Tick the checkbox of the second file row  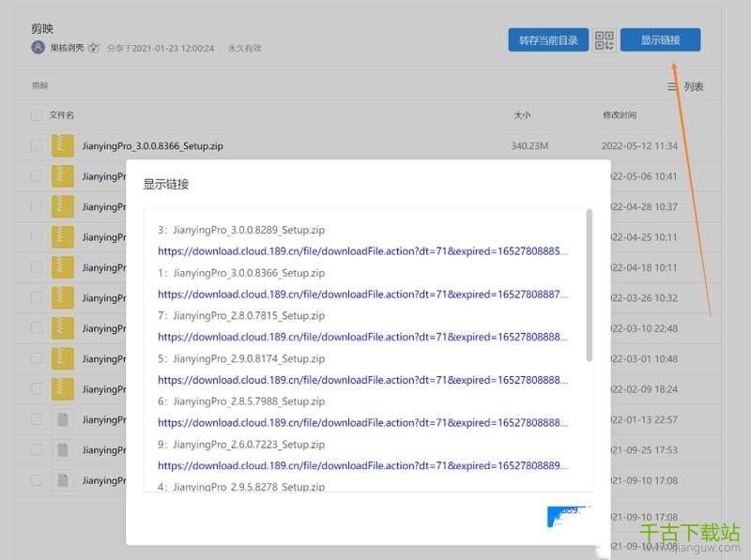coord(37,176)
